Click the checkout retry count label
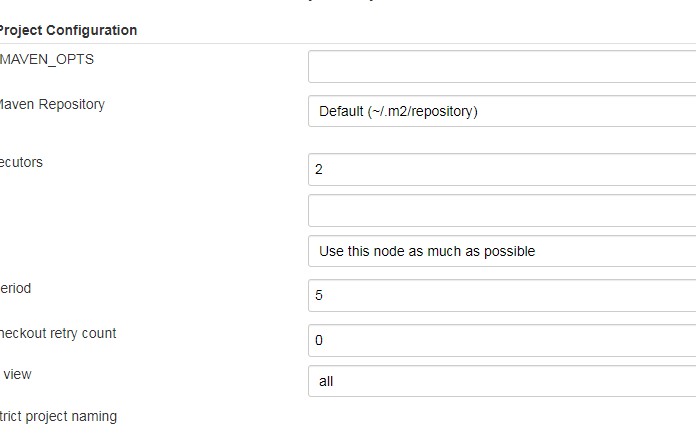 [57, 333]
